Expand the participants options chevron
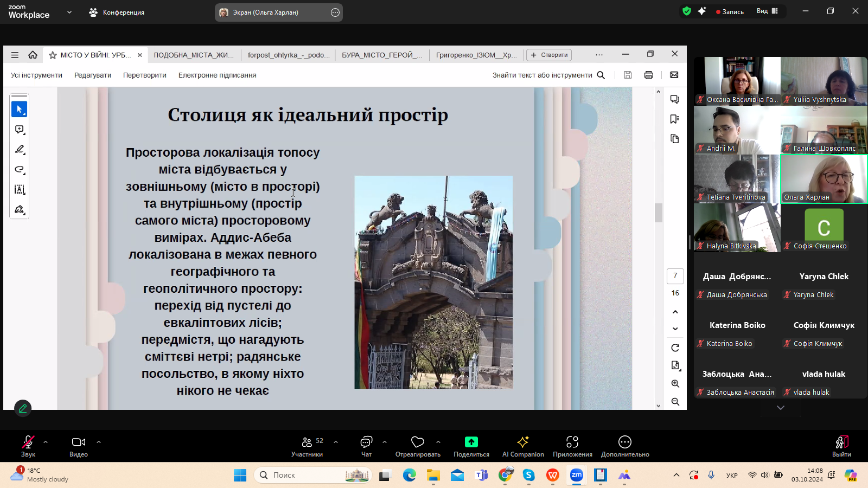Screen dimensions: 868x488 coord(336,442)
